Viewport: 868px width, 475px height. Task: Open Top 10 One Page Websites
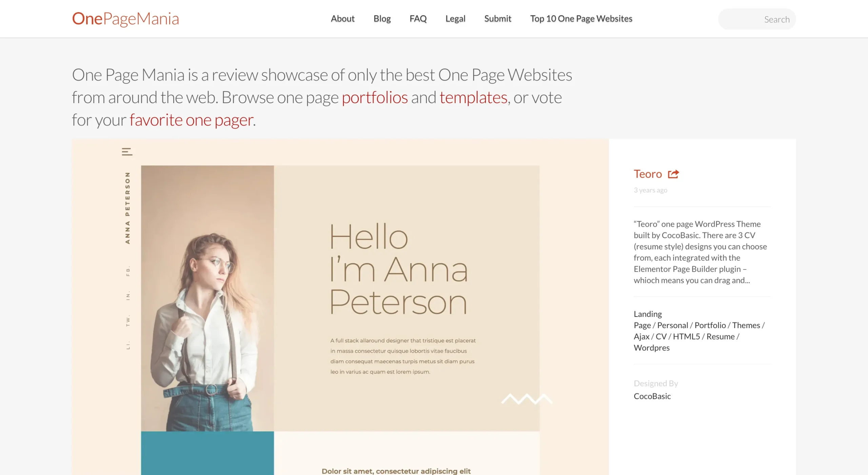[x=581, y=19]
